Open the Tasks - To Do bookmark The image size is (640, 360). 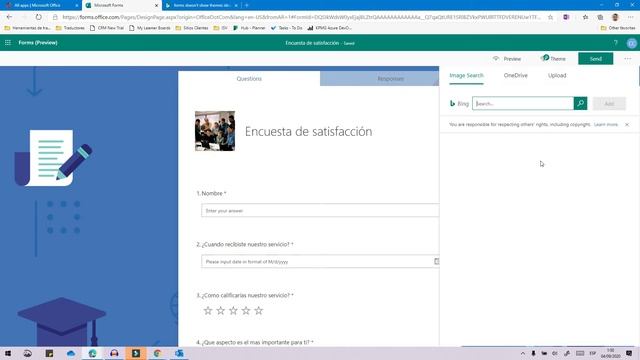pyautogui.click(x=287, y=28)
